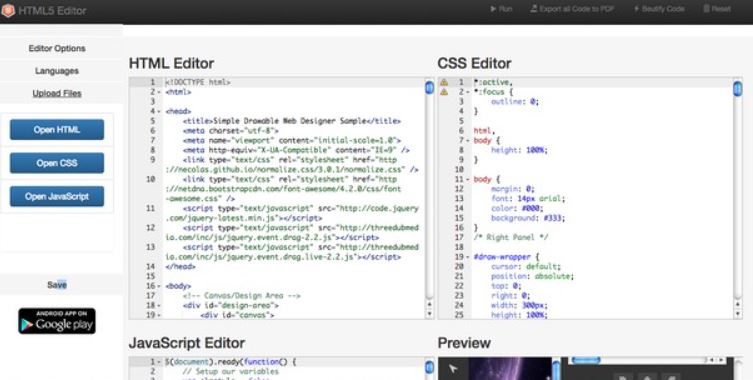The height and width of the screenshot is (380, 753).
Task: Click the JavaScript Editor scrollbar thumb
Action: point(429,368)
